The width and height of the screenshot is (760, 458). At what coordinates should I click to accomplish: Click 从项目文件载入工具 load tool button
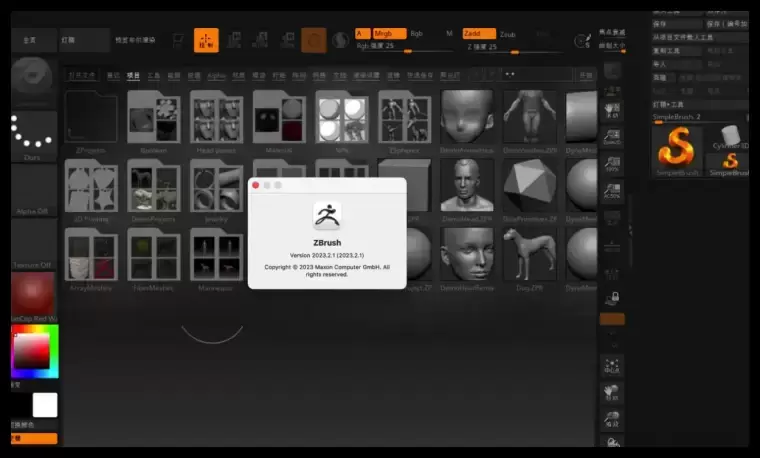pos(700,37)
